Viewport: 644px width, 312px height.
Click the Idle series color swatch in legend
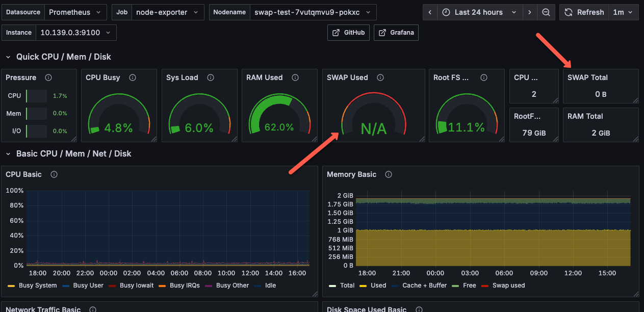click(258, 285)
